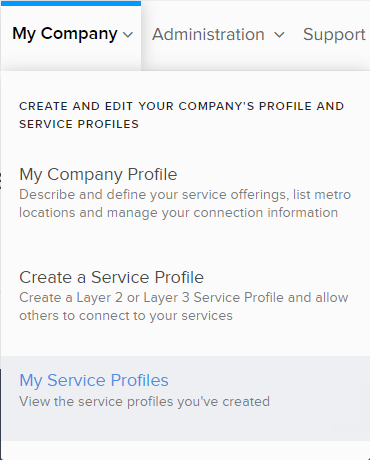Click 'Describe and define your service offerings' description
This screenshot has width=370, height=460.
[185, 194]
